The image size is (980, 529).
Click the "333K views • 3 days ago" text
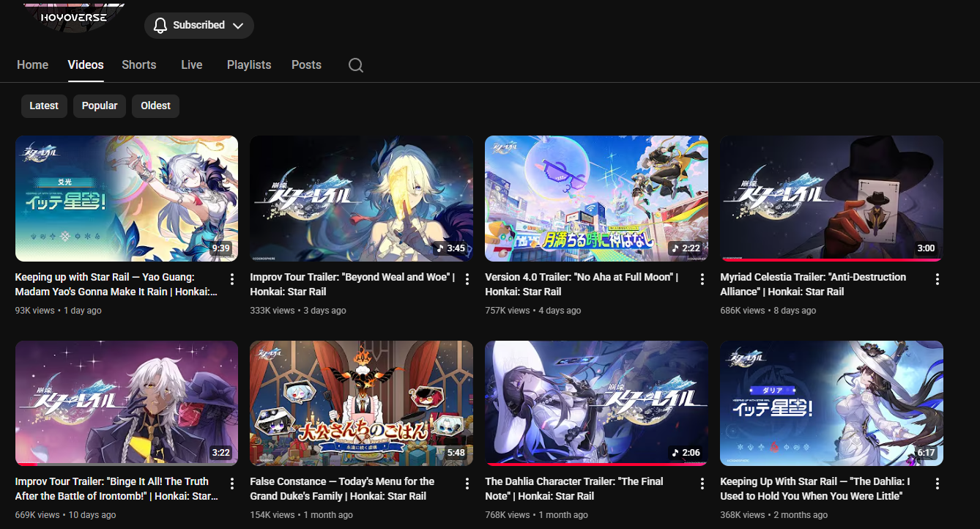tap(298, 311)
